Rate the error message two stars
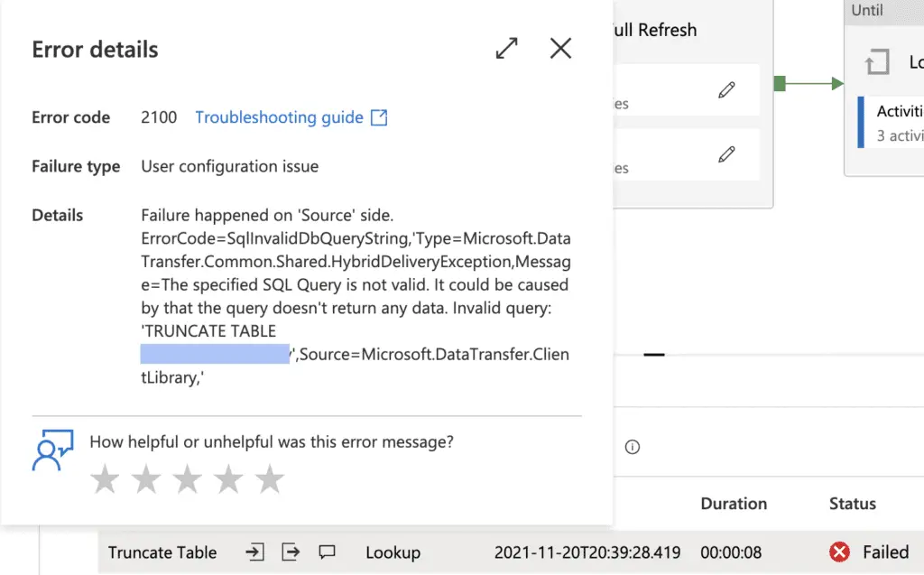924x575 pixels. (x=146, y=478)
